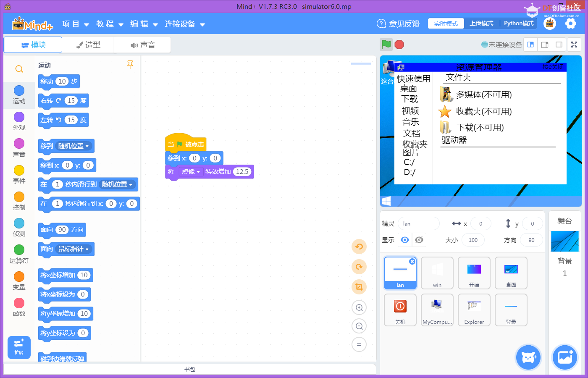This screenshot has height=378, width=588.
Task: Click the red stop button
Action: [x=399, y=45]
